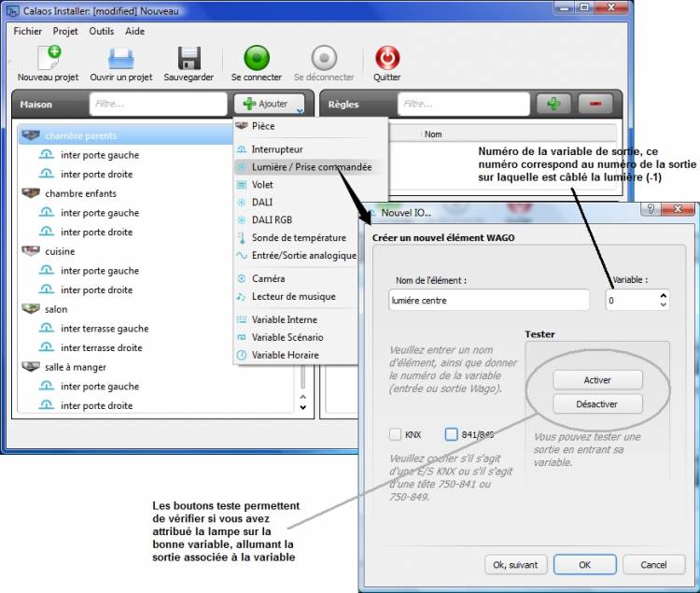Confirm with the Ok, suivant button
Image resolution: width=700 pixels, height=593 pixels.
(515, 565)
